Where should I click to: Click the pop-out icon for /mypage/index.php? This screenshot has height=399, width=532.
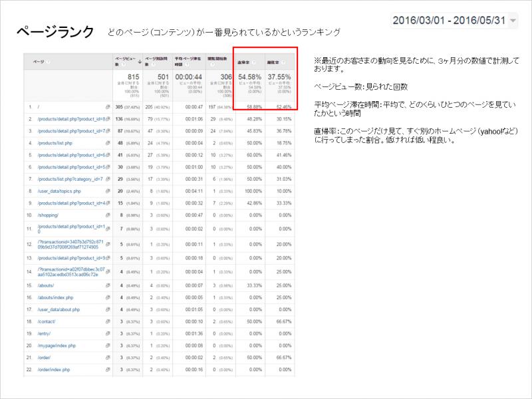point(108,345)
